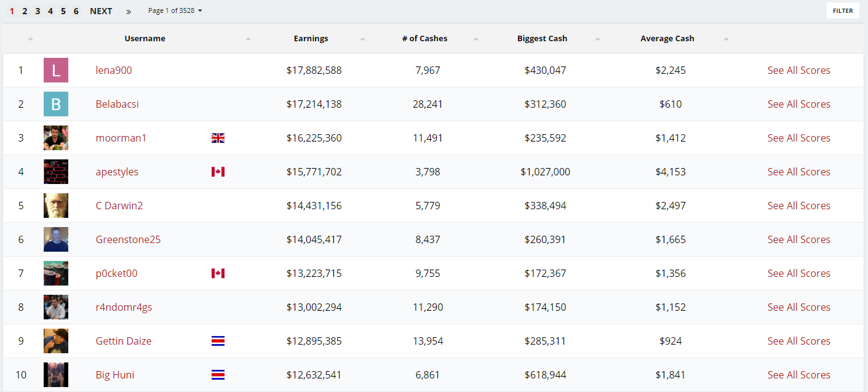Viewport: 868px width, 392px height.
Task: Sort by the Username column arrow
Action: (x=248, y=38)
